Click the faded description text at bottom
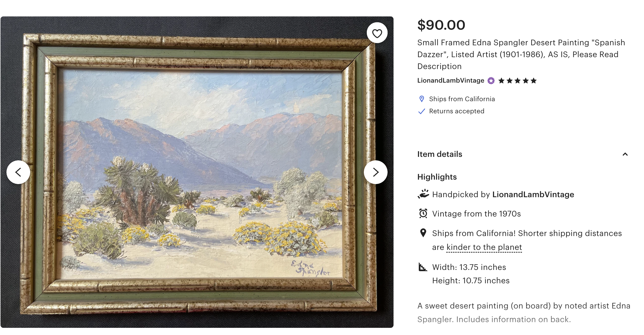 pos(494,319)
